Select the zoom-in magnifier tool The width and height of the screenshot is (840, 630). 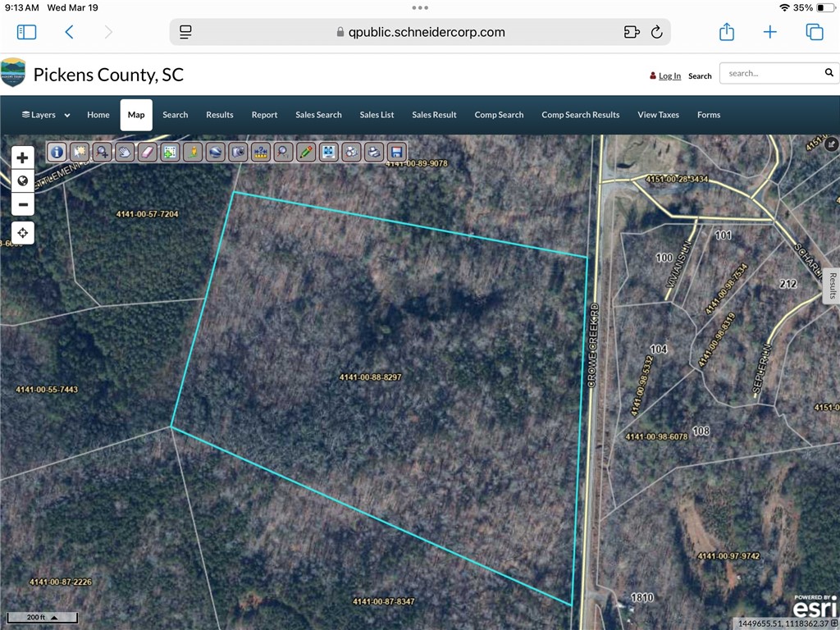(102, 152)
